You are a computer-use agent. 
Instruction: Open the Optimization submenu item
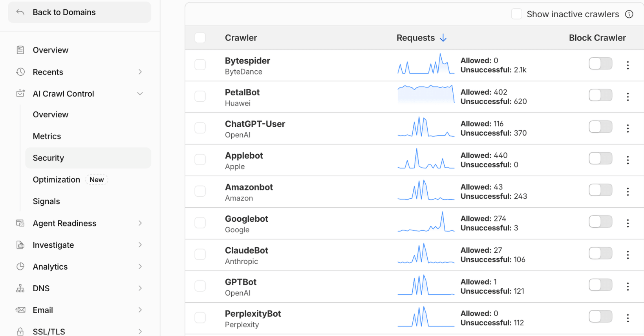88,180
